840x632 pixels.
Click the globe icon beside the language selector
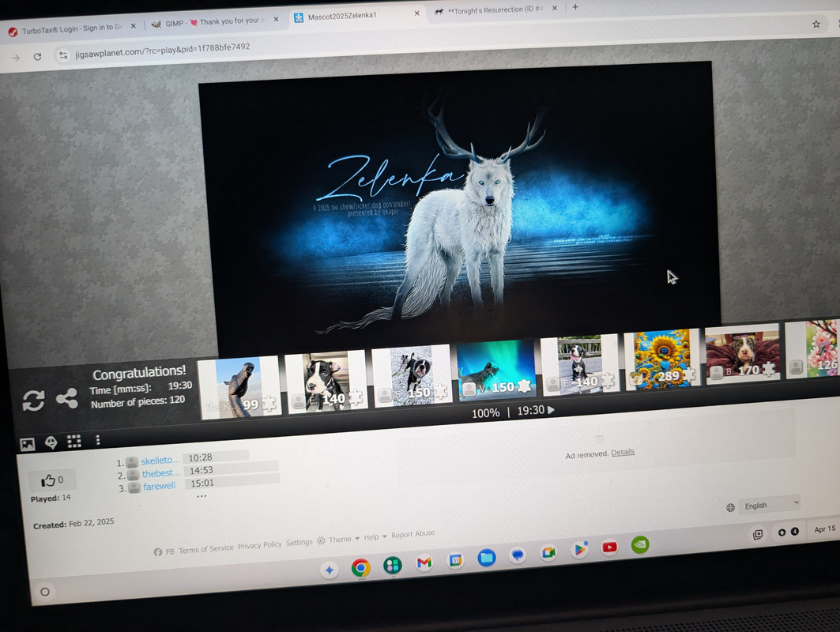730,507
